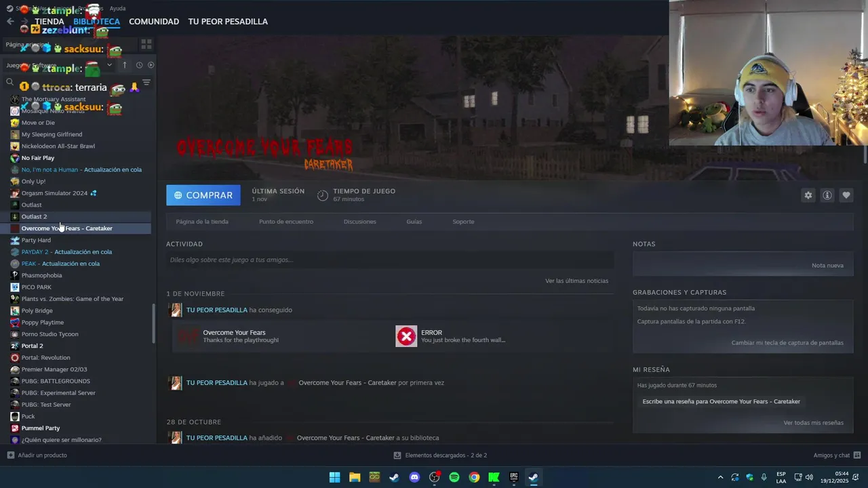Click the microphone tray icon
The width and height of the screenshot is (868, 488).
(x=764, y=477)
